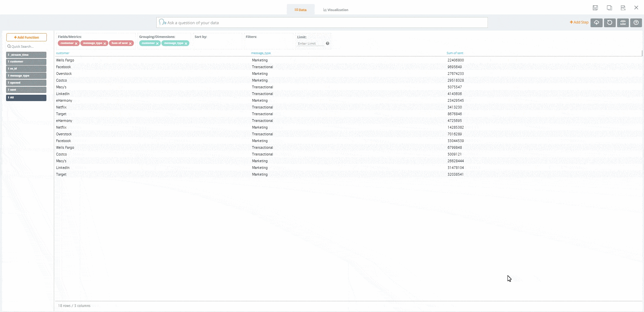The height and width of the screenshot is (312, 644).
Task: Remove Sum of sent pill via its x
Action: (x=130, y=43)
